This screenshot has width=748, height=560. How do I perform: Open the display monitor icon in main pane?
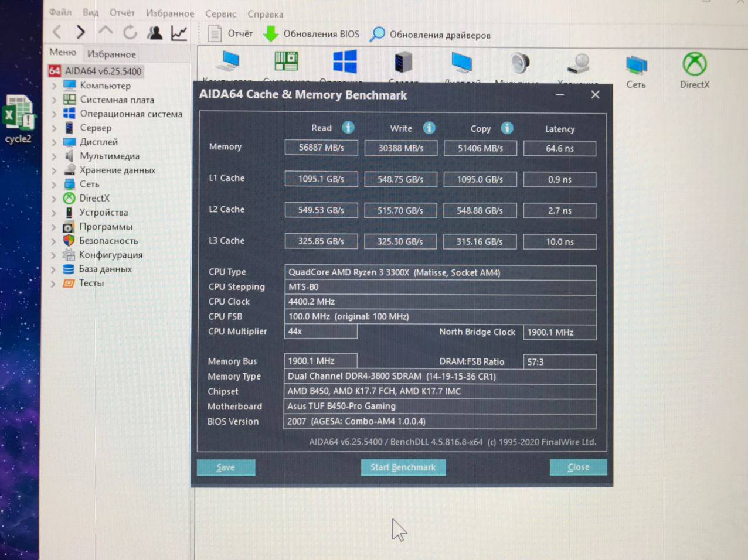point(461,63)
